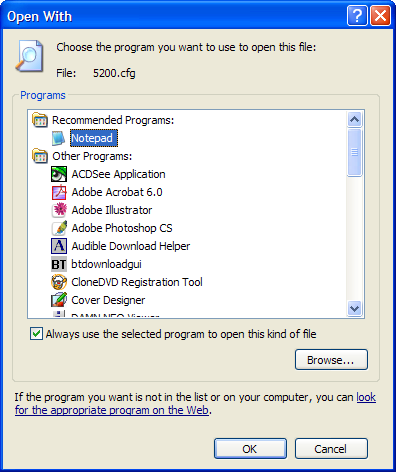Dismiss dialog with the Cancel button
This screenshot has height=472, width=396.
[331, 449]
